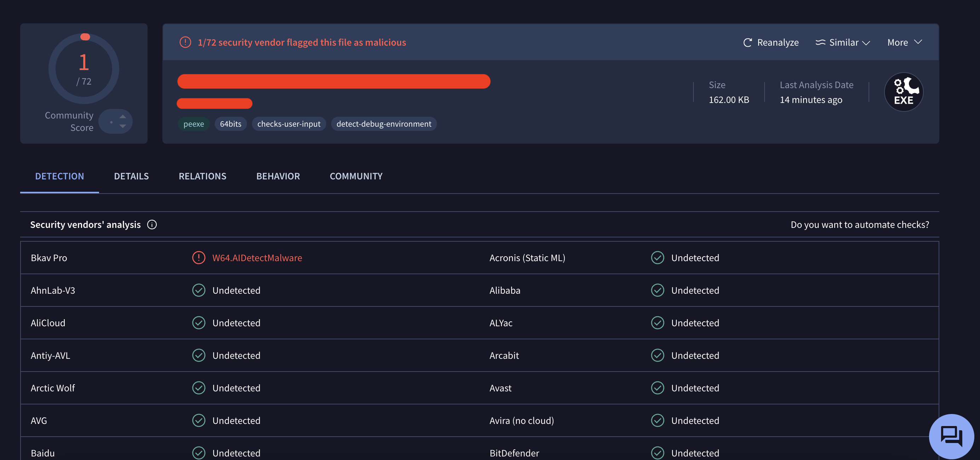
Task: Click the peexe tag
Action: (194, 124)
